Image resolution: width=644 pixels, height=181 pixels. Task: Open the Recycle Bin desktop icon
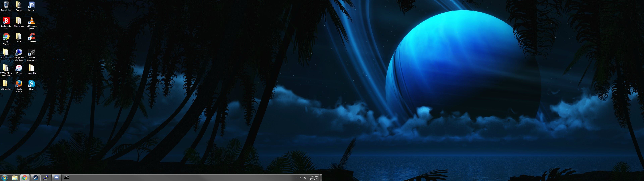6,6
